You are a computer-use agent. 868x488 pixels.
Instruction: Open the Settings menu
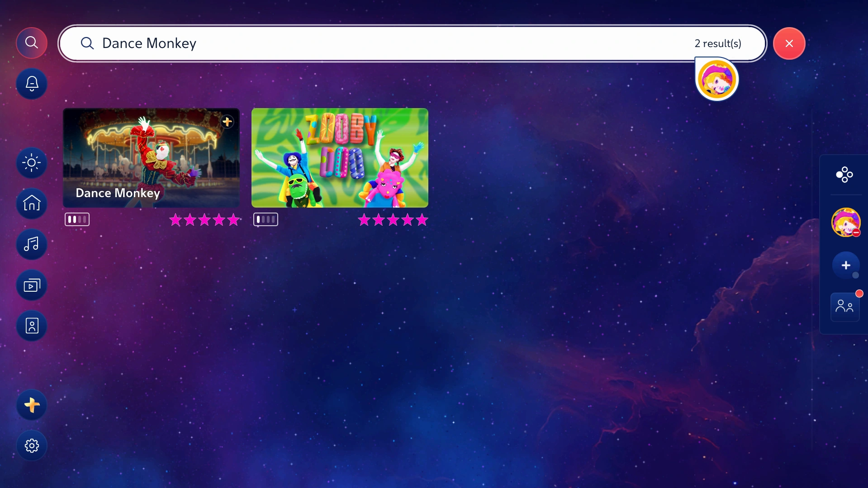coord(31,445)
